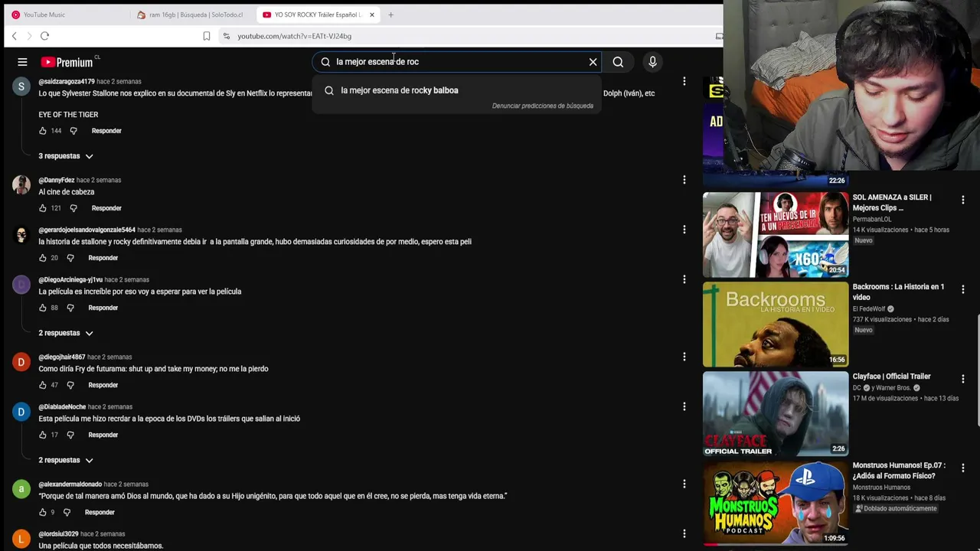Open options menu for SOL AMENAZA A SILER video
This screenshot has width=980, height=551.
pyautogui.click(x=963, y=200)
